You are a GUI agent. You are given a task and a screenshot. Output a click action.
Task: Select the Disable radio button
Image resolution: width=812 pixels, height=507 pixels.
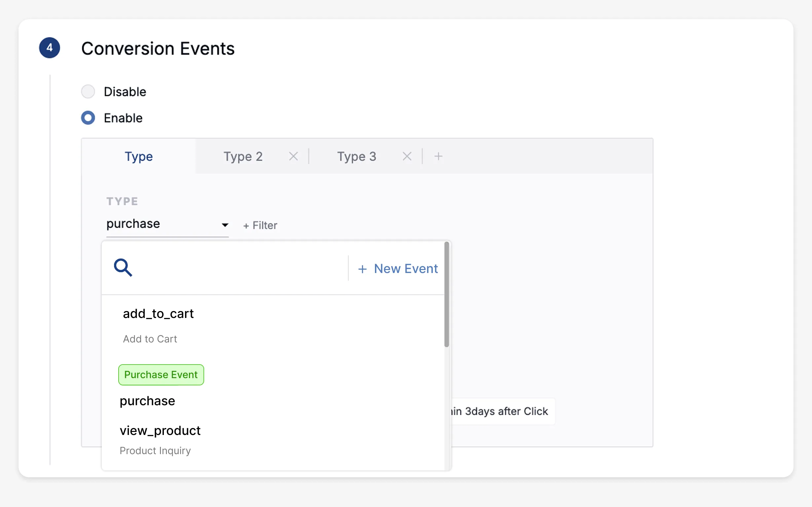point(88,92)
